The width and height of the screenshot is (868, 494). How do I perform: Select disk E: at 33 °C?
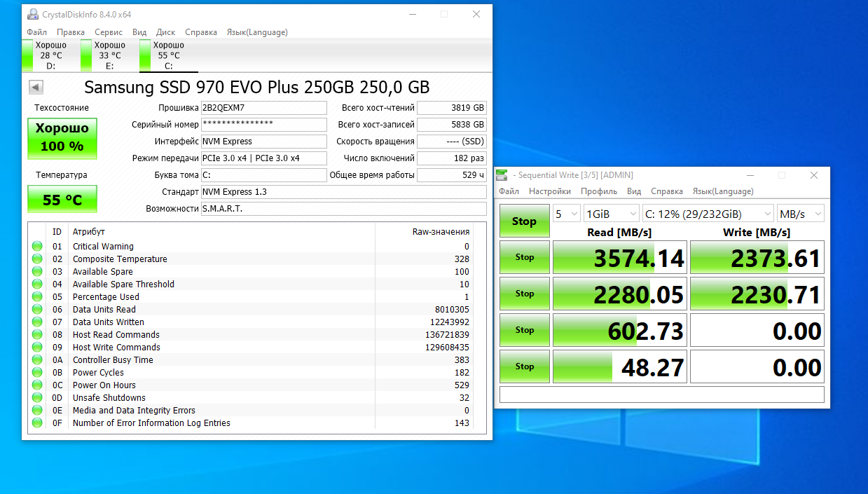coord(109,55)
